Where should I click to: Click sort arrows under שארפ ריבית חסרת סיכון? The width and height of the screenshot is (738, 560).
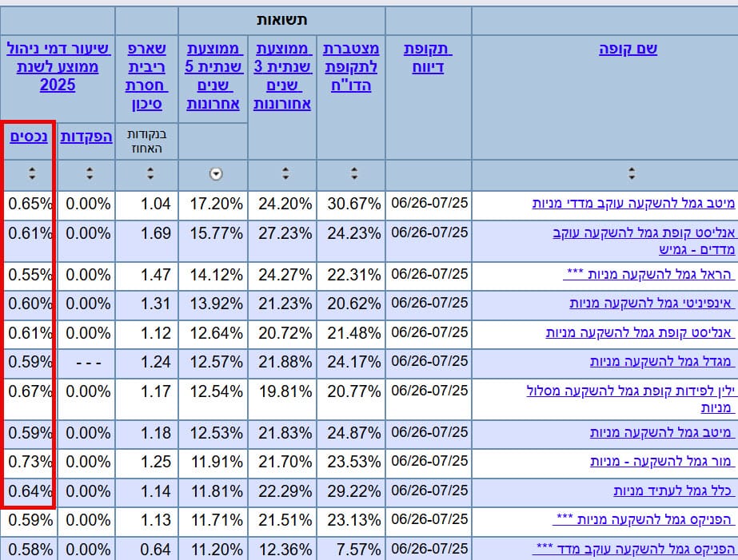point(150,173)
